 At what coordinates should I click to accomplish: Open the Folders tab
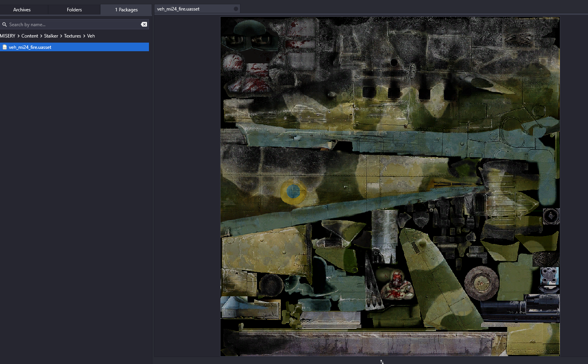tap(74, 10)
